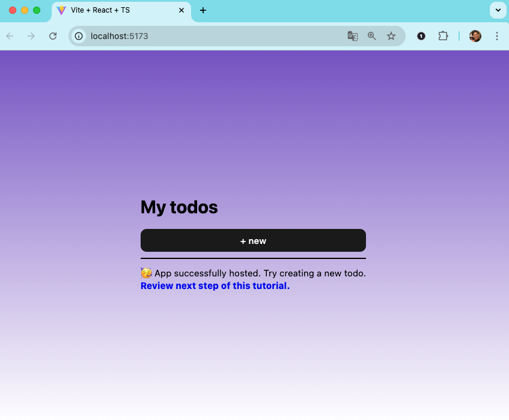Open the Extensions puzzle icon
Screen dimensions: 509x420
tap(443, 36)
